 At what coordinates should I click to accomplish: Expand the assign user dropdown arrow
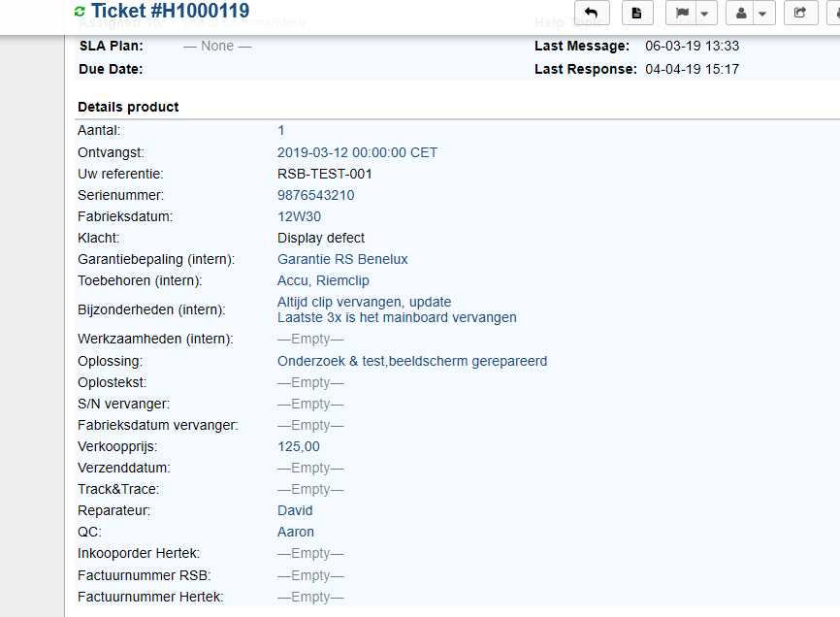click(x=763, y=13)
